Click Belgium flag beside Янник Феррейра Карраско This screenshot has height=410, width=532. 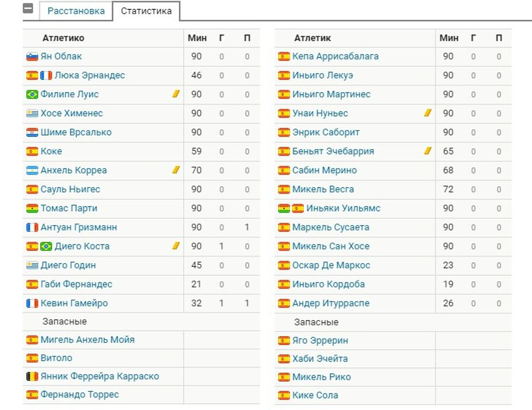click(32, 376)
